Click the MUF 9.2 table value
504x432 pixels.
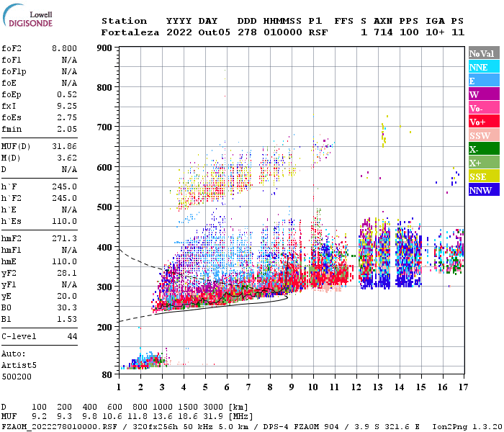[39, 416]
